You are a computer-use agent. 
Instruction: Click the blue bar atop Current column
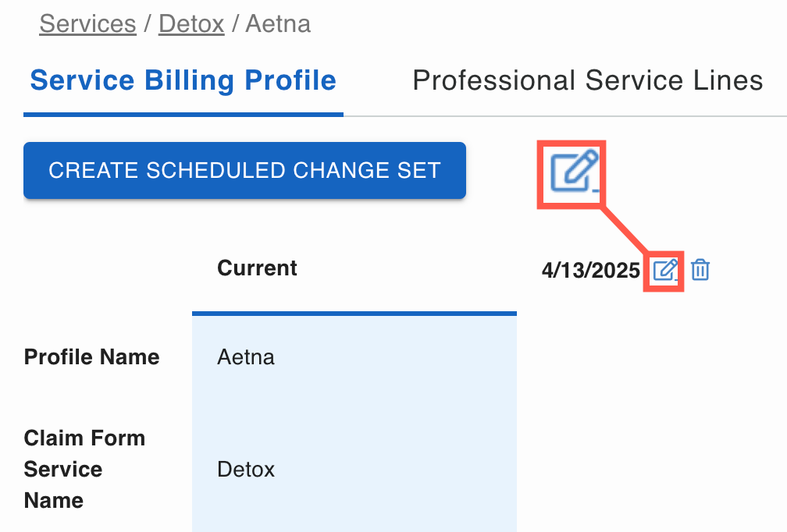(x=354, y=314)
